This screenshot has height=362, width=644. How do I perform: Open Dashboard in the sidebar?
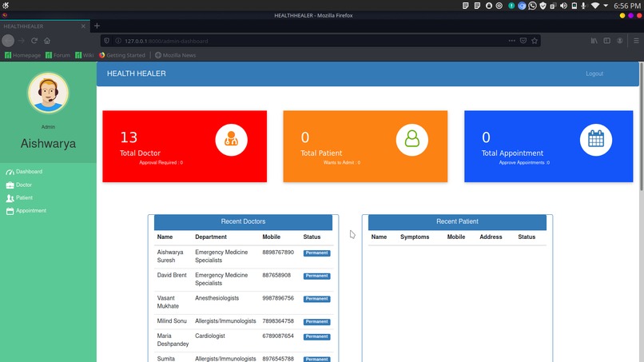pyautogui.click(x=29, y=171)
